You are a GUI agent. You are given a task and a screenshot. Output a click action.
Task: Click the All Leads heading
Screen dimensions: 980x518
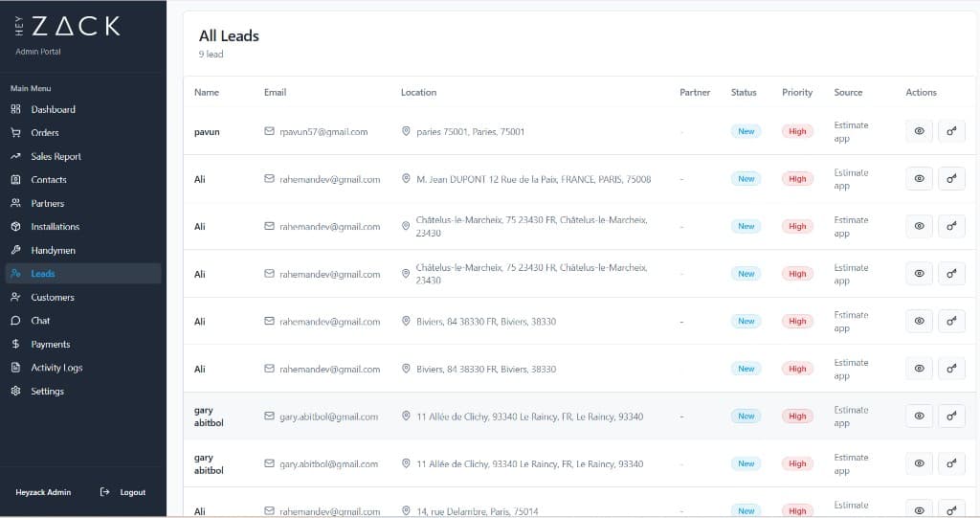point(229,35)
